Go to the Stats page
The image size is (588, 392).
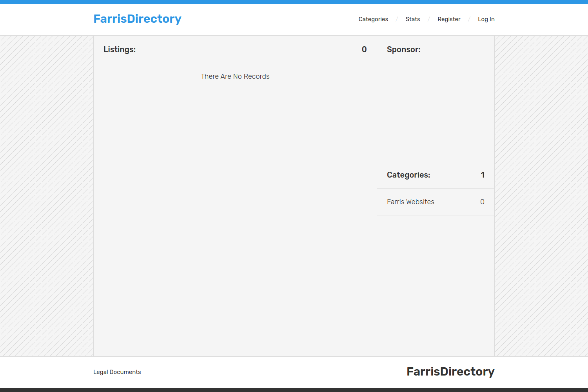click(413, 19)
